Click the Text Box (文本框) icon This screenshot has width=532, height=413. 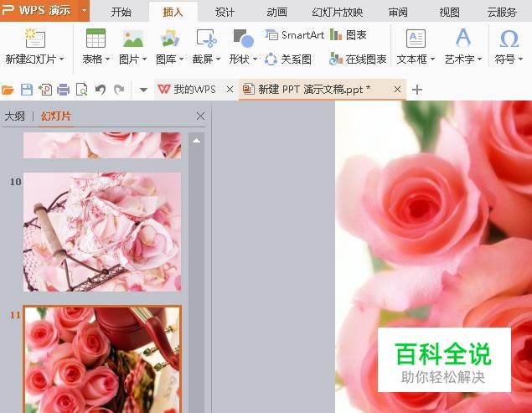416,38
